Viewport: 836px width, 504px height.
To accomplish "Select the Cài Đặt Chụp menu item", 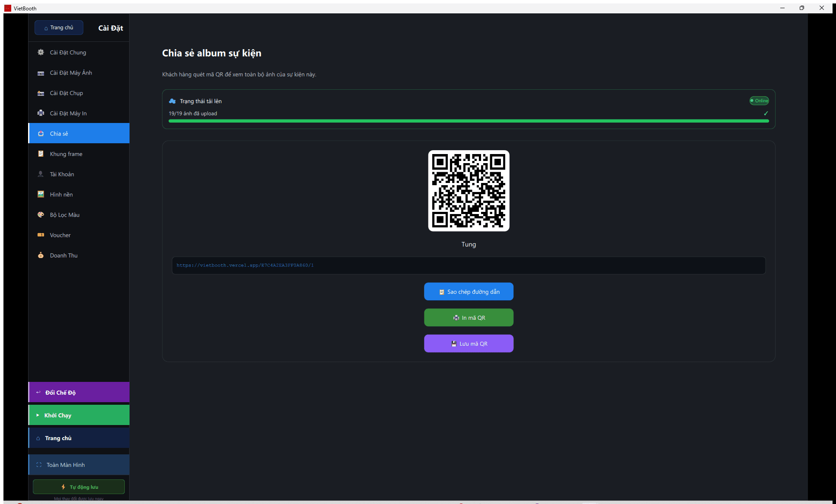I will click(79, 93).
